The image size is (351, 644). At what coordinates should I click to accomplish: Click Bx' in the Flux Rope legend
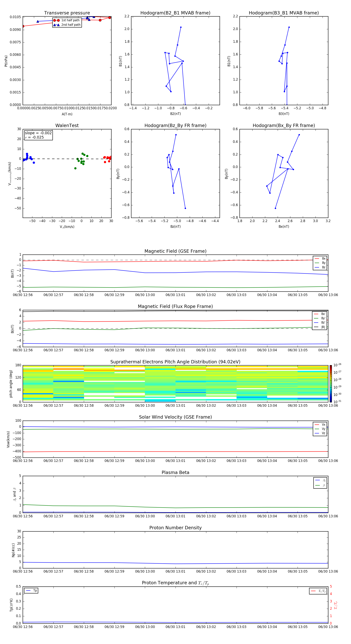320,314
